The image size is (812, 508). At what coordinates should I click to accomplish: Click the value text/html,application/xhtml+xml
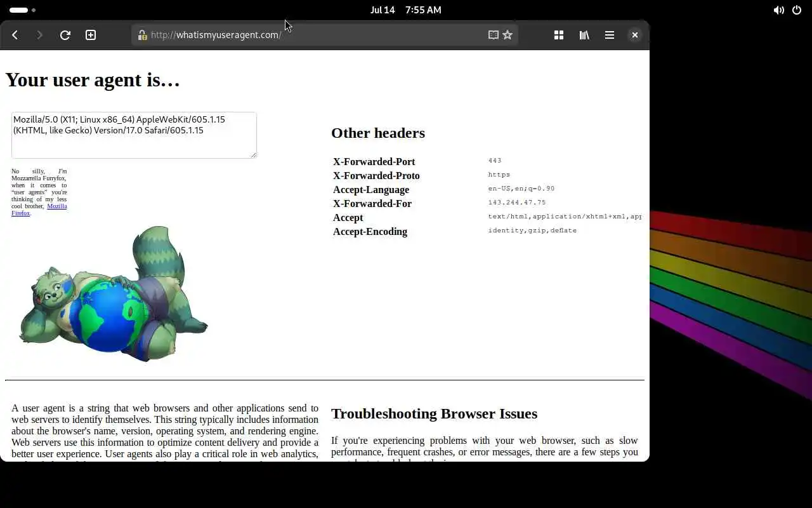pyautogui.click(x=565, y=217)
